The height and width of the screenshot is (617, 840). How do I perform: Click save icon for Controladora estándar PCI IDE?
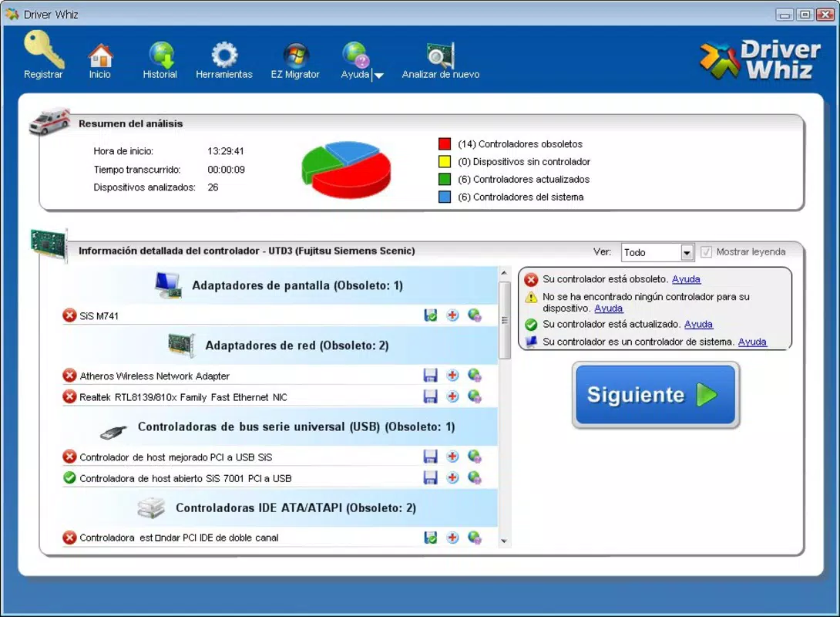(430, 537)
